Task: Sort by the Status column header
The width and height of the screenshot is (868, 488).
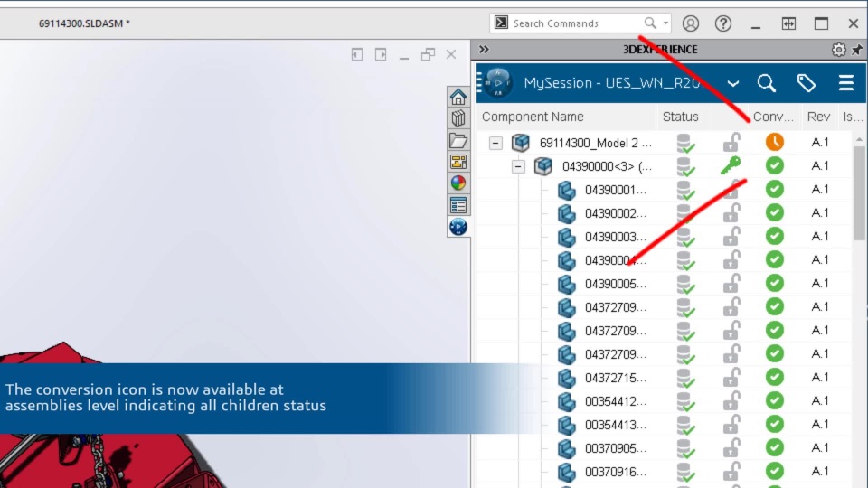Action: point(680,117)
